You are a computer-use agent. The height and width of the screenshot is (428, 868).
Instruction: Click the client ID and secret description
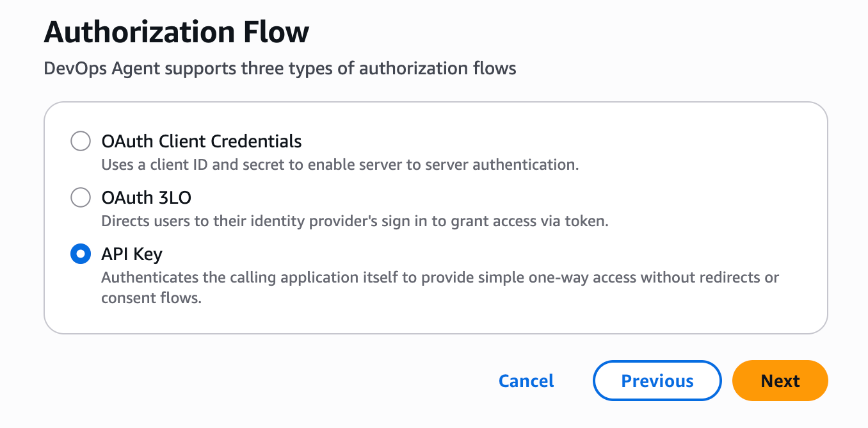point(339,165)
